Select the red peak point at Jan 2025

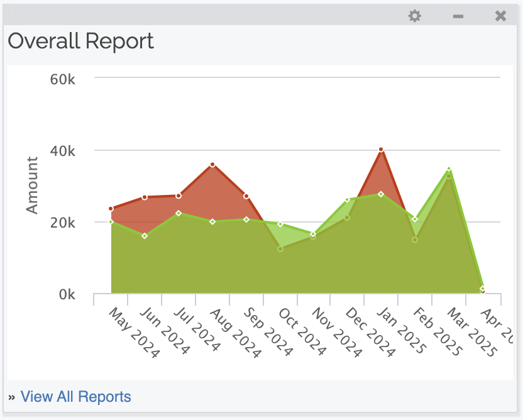381,150
